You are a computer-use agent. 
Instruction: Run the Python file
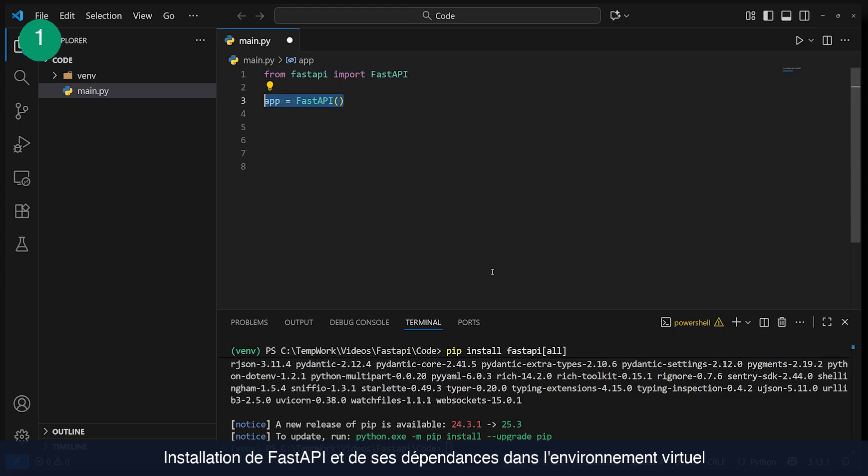point(799,40)
